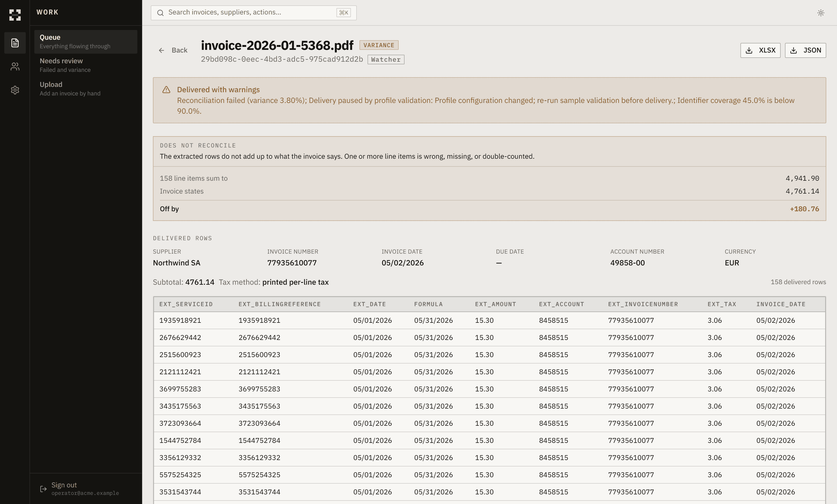Click invoice date 05/02/2026 in header
Screen dimensions: 837x504
point(402,263)
